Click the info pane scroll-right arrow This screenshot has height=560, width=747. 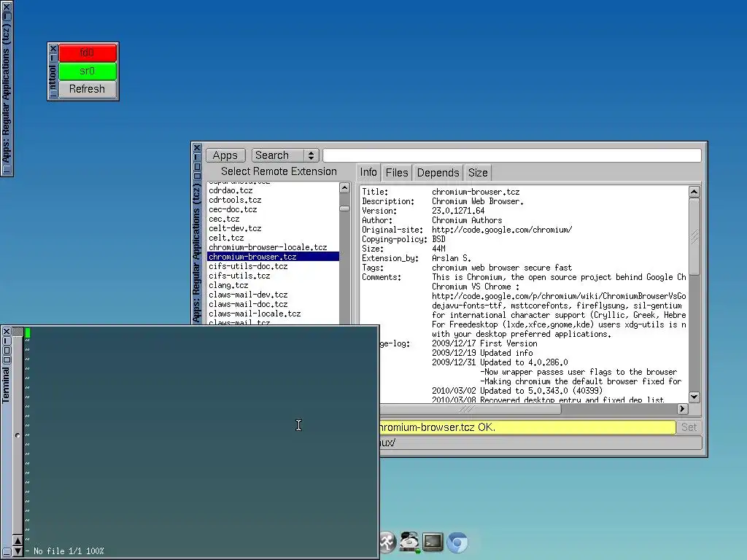click(x=682, y=408)
